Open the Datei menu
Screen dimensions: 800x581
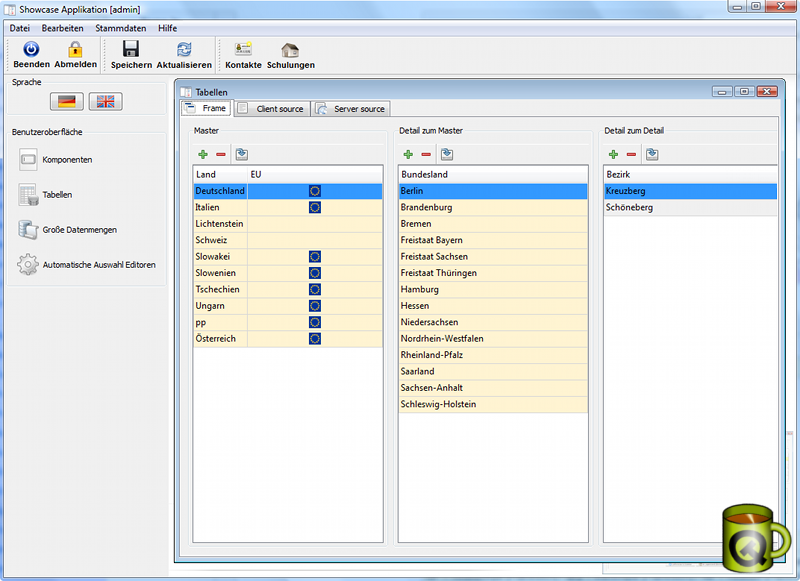point(20,28)
